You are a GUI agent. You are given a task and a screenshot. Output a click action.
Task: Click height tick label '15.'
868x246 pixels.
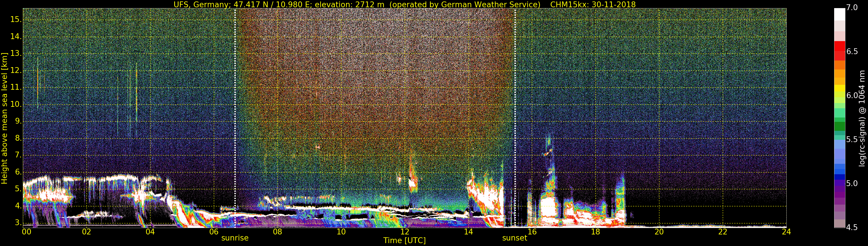[x=16, y=20]
